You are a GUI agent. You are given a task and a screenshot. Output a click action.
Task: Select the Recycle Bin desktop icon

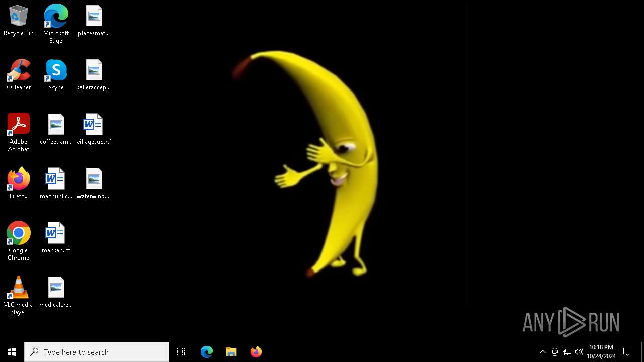tap(19, 21)
